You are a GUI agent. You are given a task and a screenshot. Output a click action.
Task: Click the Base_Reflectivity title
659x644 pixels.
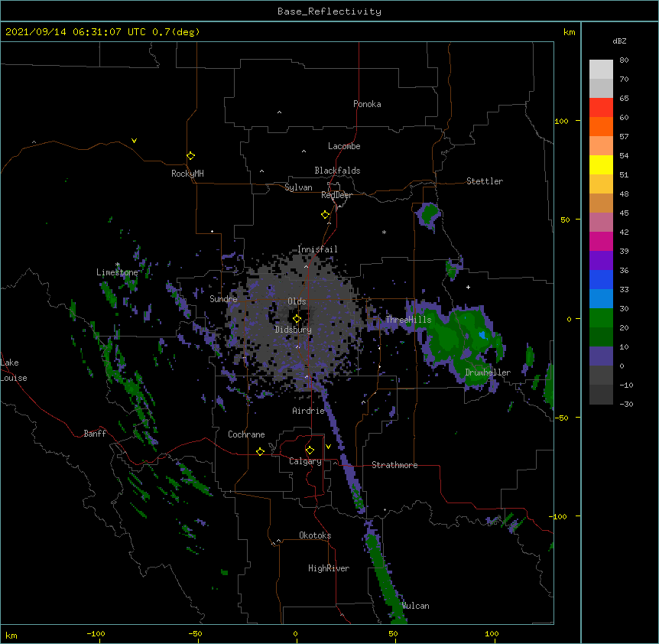click(x=329, y=11)
